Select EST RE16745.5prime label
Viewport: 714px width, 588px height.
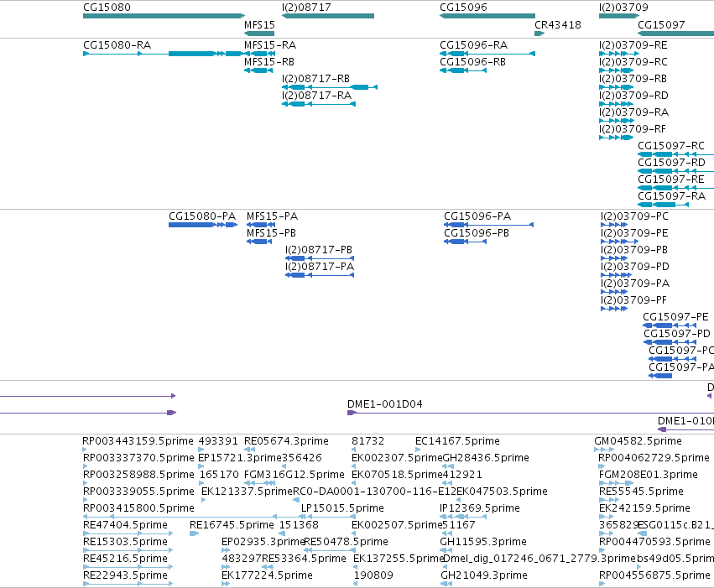click(232, 526)
